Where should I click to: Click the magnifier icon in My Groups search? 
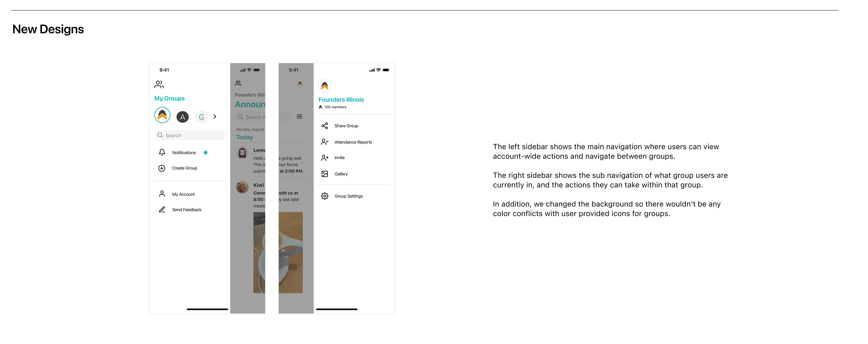[x=160, y=135]
